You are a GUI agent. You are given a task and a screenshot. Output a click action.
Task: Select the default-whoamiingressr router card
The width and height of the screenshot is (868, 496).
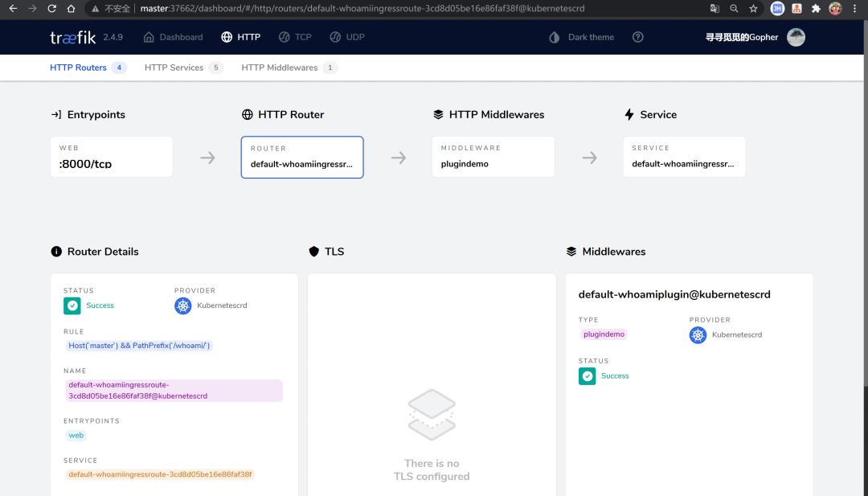[302, 158]
